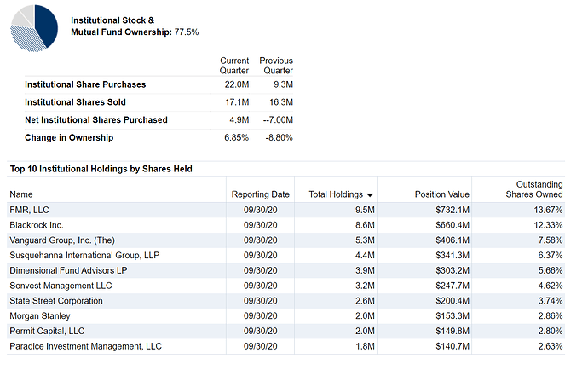The height and width of the screenshot is (370, 588).
Task: Click 22.0M current quarter purchases value
Action: click(237, 84)
